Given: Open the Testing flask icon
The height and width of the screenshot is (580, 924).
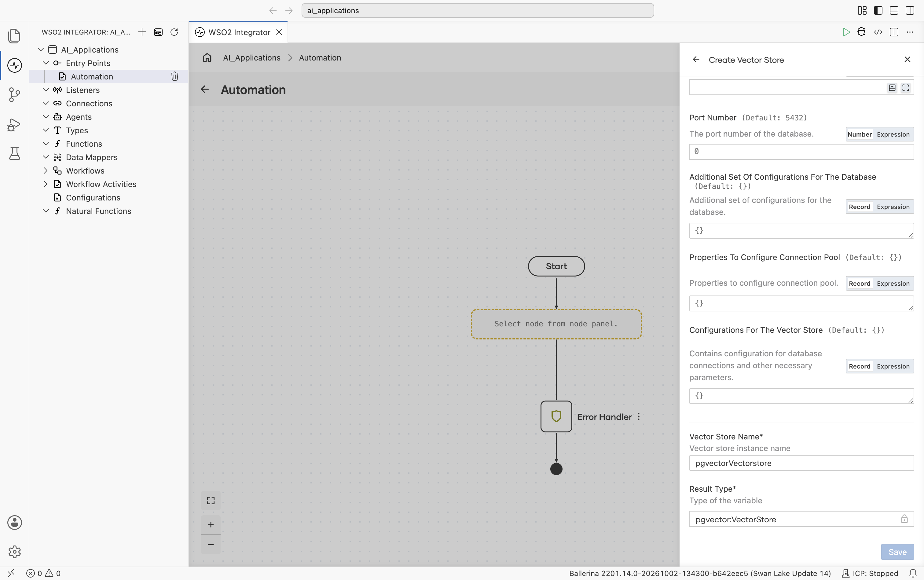Looking at the screenshot, I should 15,153.
